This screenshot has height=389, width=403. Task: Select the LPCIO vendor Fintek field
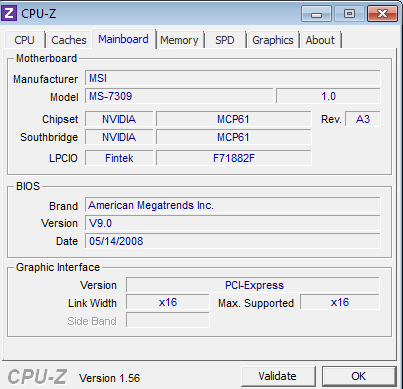(119, 158)
